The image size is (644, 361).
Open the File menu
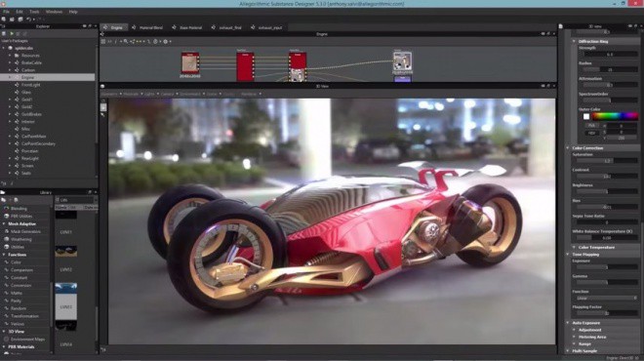[6, 12]
